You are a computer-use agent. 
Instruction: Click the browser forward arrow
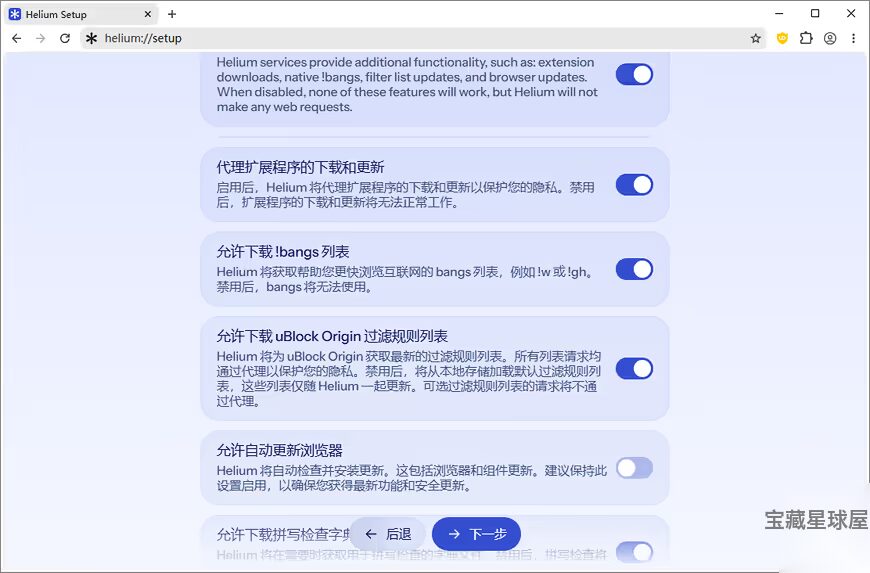tap(41, 38)
